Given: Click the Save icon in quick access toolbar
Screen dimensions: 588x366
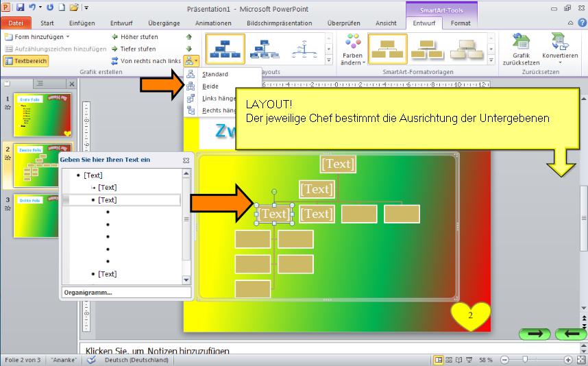Looking at the screenshot, I should click(x=20, y=8).
